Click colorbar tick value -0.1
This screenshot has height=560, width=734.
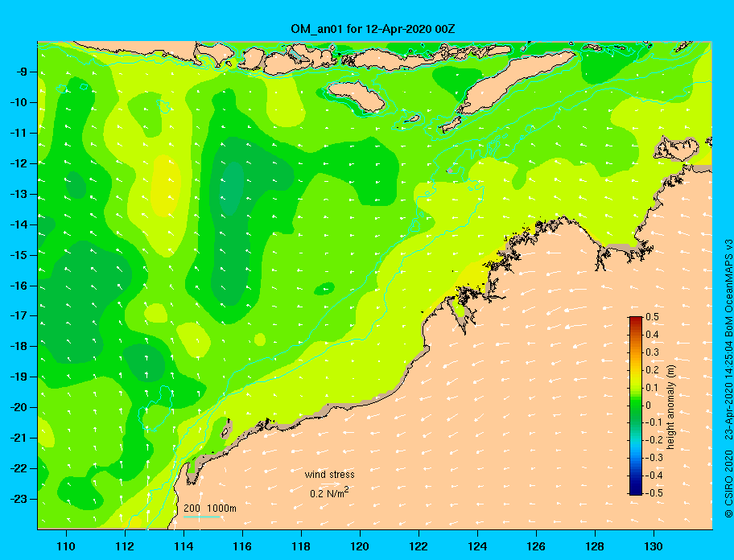[x=653, y=422]
